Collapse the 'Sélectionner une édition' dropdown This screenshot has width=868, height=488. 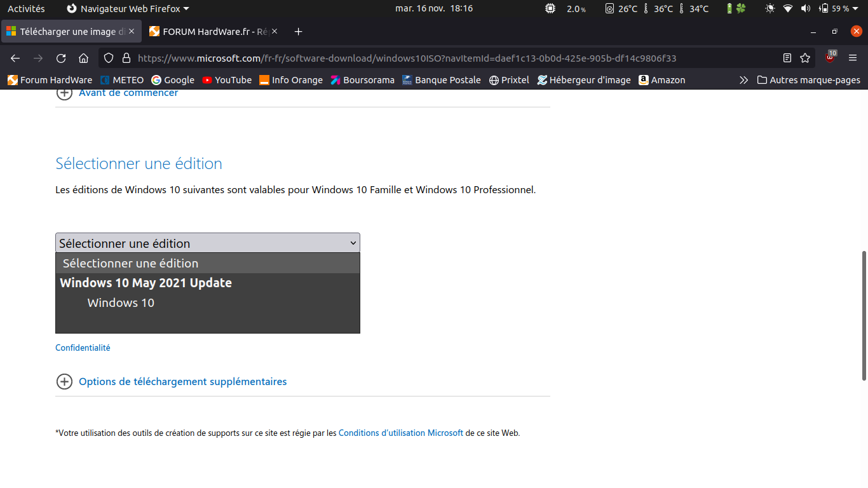pyautogui.click(x=208, y=243)
